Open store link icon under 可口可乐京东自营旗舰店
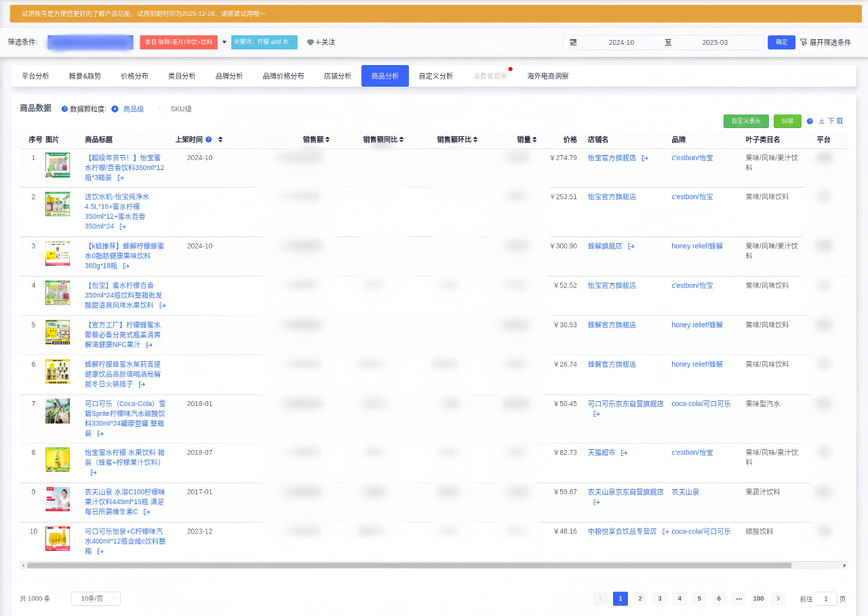This screenshot has width=868, height=616. pos(597,414)
